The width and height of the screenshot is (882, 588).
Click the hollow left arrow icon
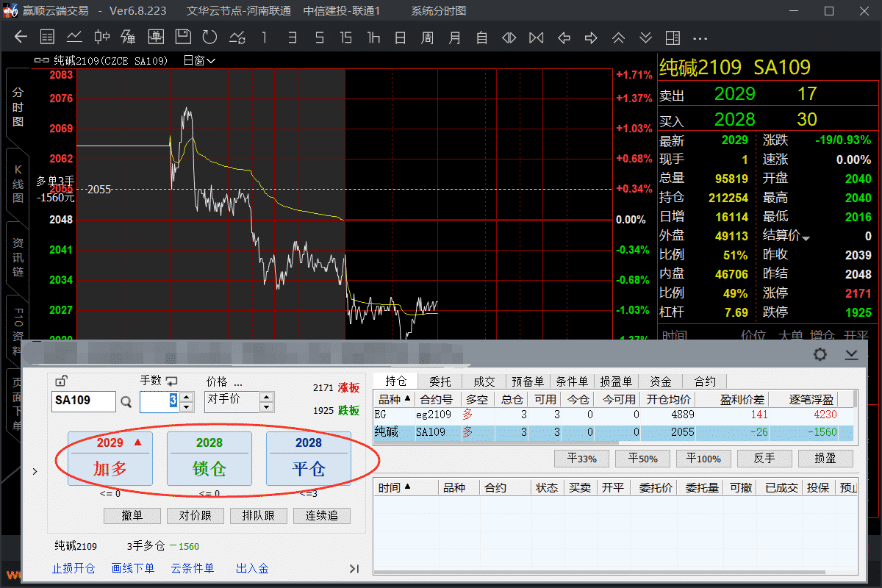coord(564,37)
